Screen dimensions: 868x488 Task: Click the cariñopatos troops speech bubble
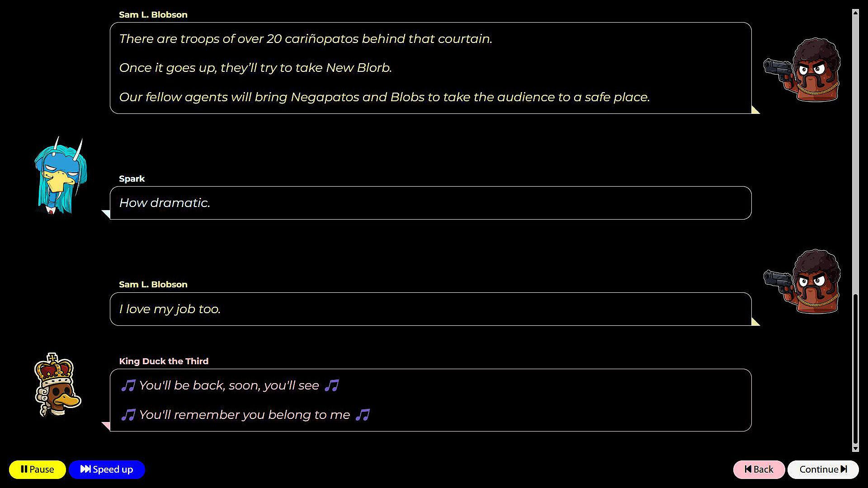pos(430,68)
